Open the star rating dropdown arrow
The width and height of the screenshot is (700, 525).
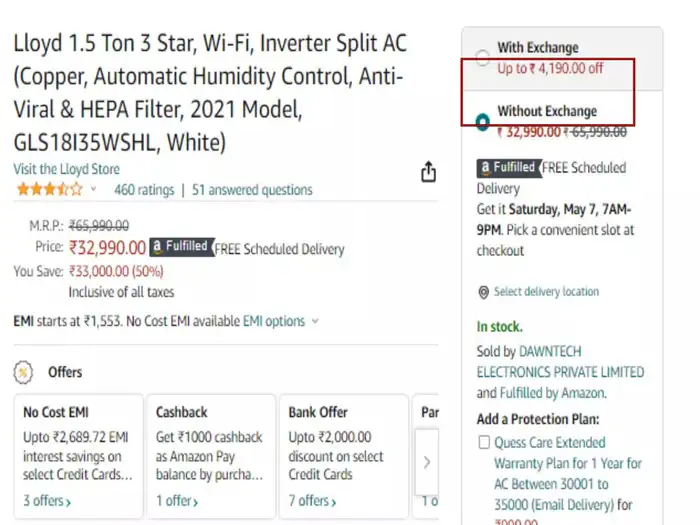click(x=94, y=189)
